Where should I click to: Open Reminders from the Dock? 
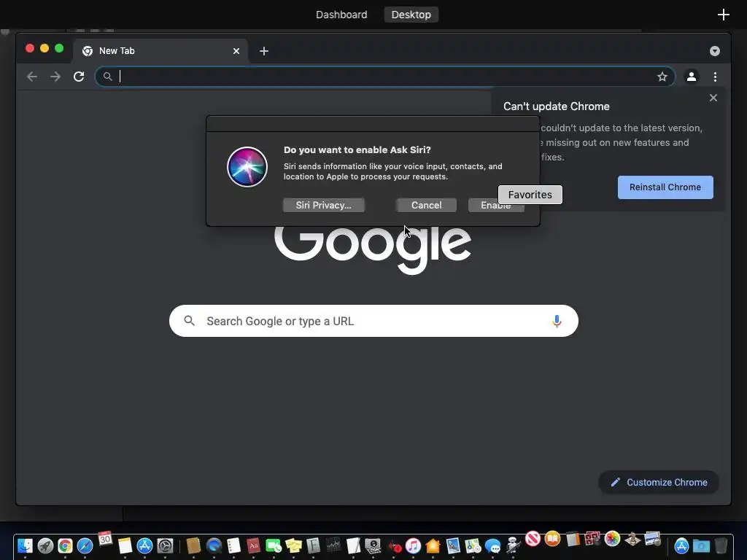234,545
